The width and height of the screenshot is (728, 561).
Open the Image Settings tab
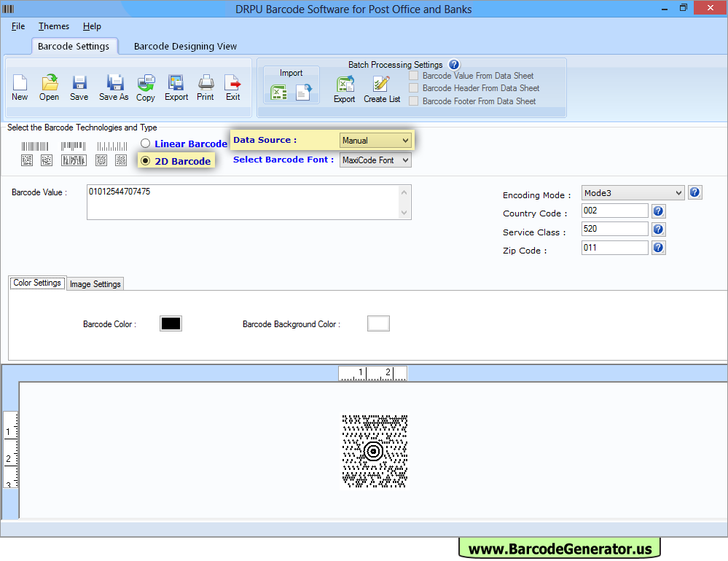(95, 283)
